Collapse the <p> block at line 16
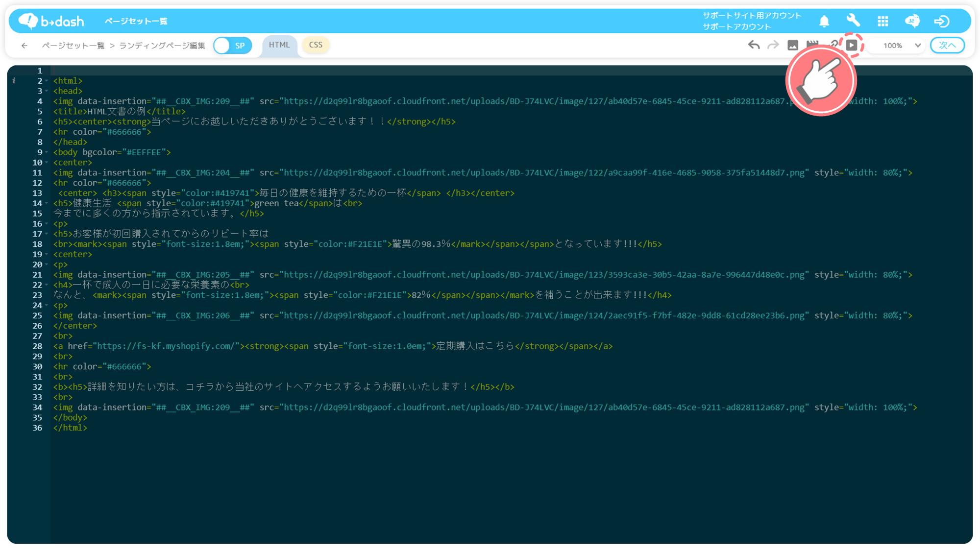 tap(47, 224)
